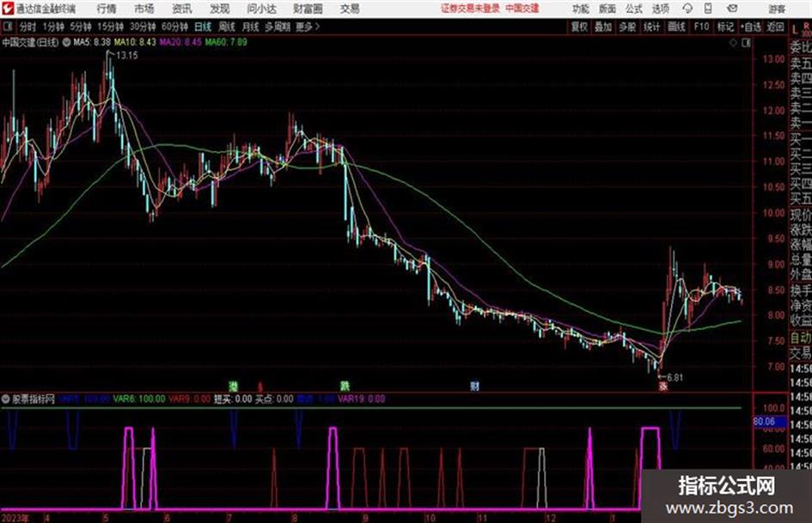Select the 周线 weekly chart tab
The width and height of the screenshot is (812, 523).
point(227,27)
